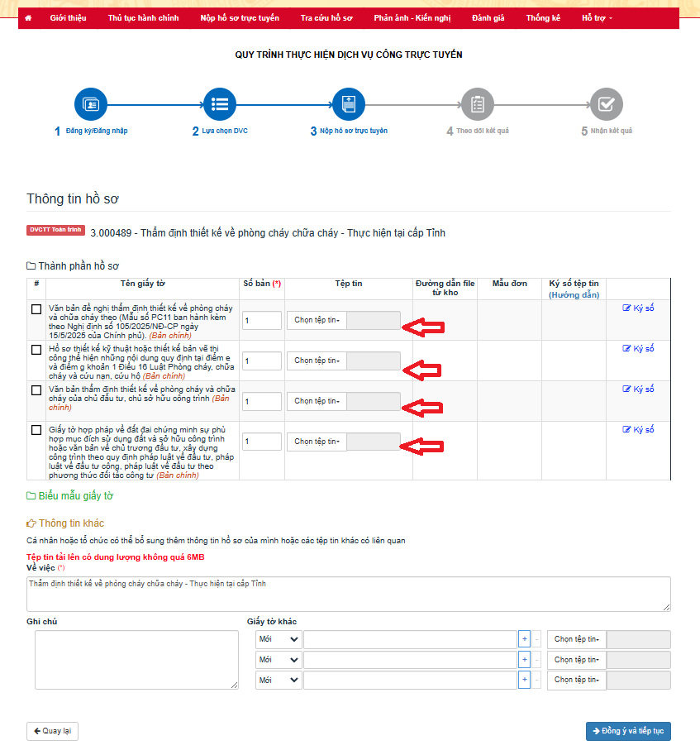Click step 3 Nộp hồ sơ trực tuyến icon

[348, 104]
